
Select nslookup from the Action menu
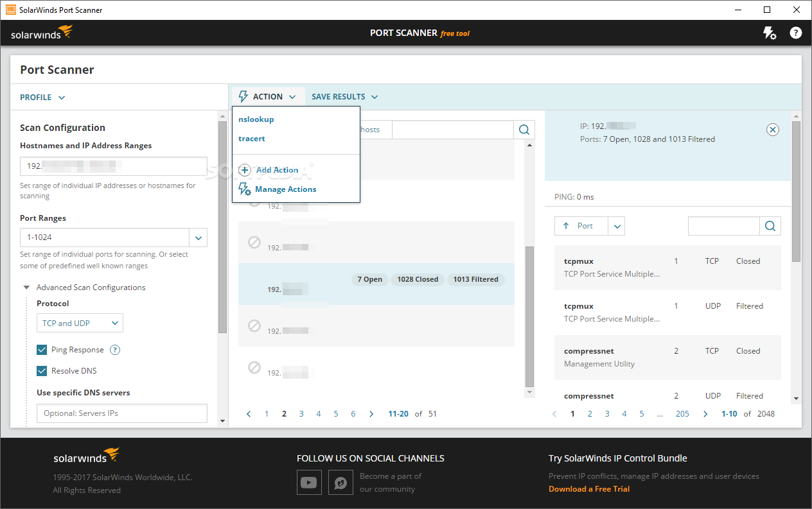[x=256, y=119]
